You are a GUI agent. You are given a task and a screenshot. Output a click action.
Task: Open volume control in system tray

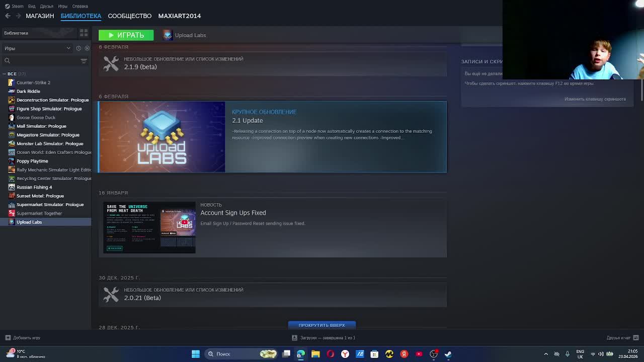(601, 354)
